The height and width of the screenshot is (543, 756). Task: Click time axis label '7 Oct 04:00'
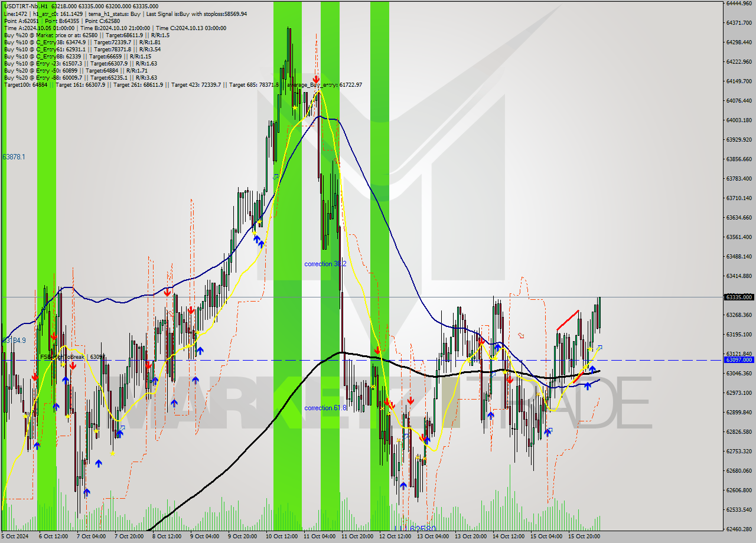tap(92, 537)
